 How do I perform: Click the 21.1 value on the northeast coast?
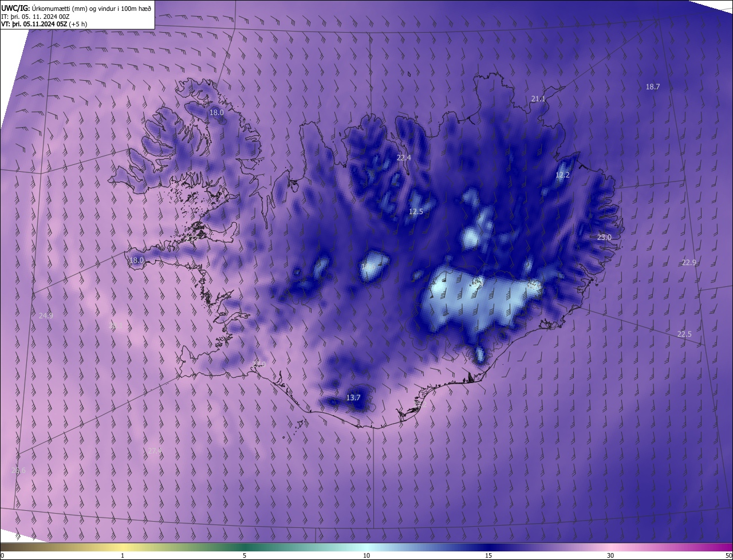click(x=538, y=99)
